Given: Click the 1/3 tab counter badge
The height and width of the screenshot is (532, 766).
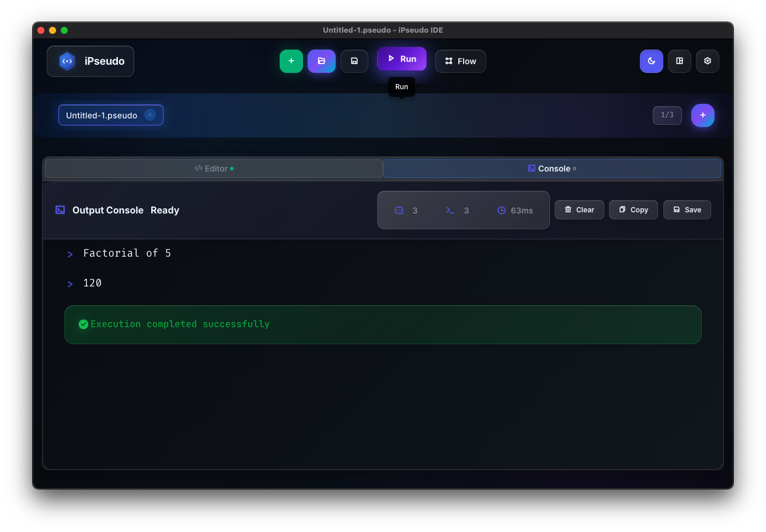Looking at the screenshot, I should click(667, 116).
